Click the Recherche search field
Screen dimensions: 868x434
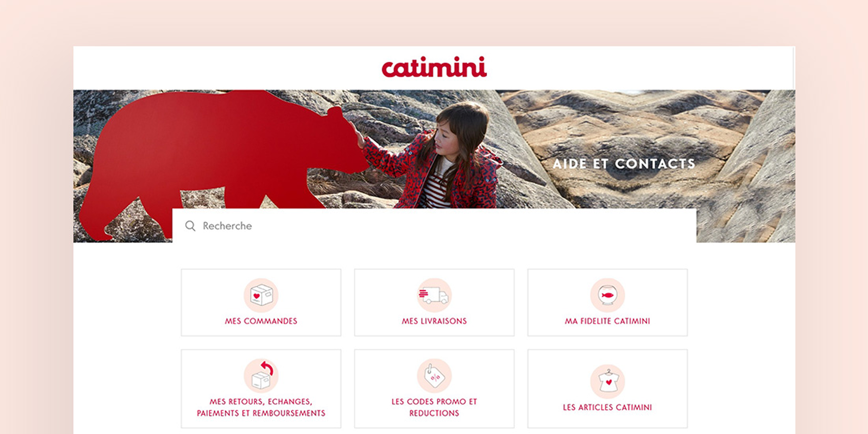434,226
